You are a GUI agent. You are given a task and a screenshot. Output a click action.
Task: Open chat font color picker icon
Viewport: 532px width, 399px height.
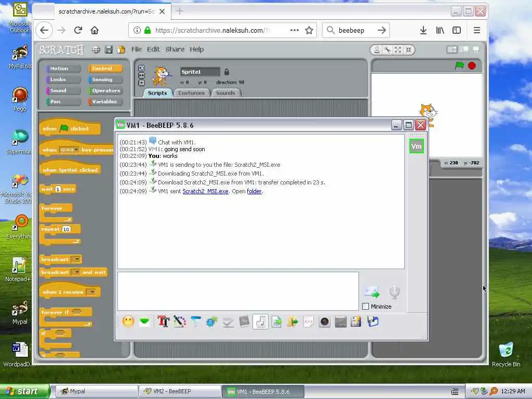point(179,321)
